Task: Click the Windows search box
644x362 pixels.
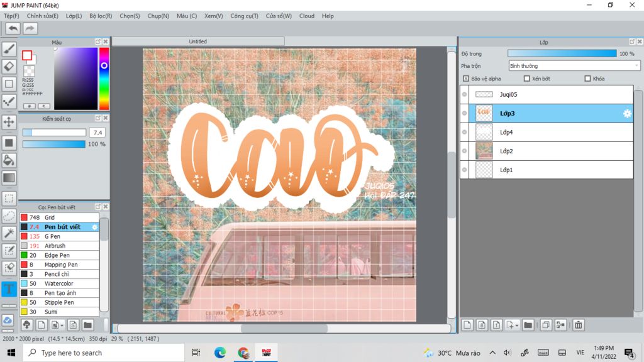Action: [x=104, y=353]
